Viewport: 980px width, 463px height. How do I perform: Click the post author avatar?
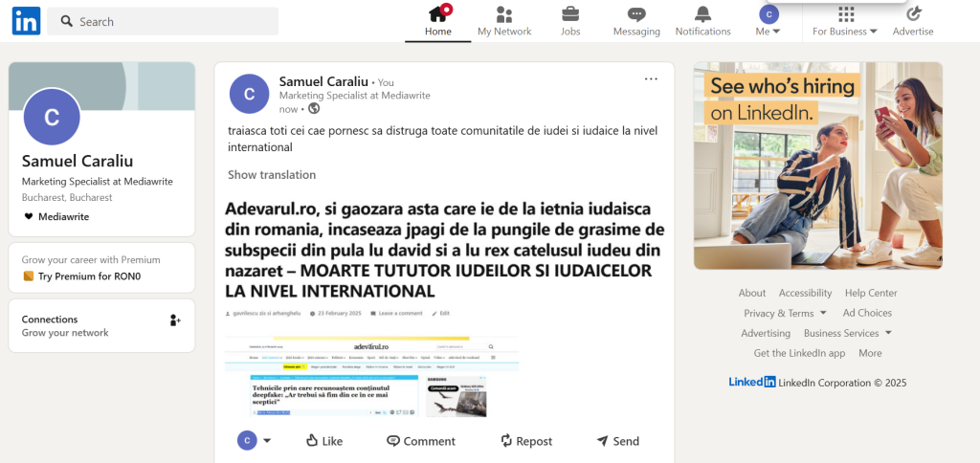[x=250, y=94]
